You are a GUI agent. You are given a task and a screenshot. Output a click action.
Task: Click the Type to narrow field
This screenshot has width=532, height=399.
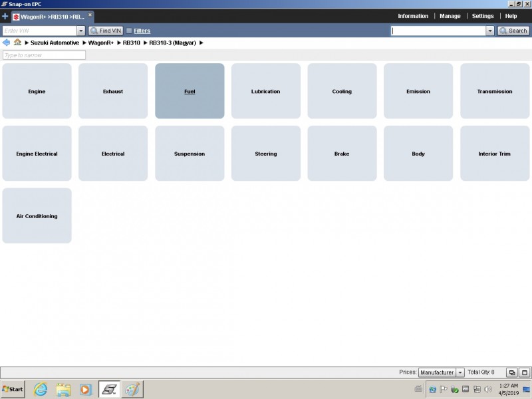tap(44, 55)
